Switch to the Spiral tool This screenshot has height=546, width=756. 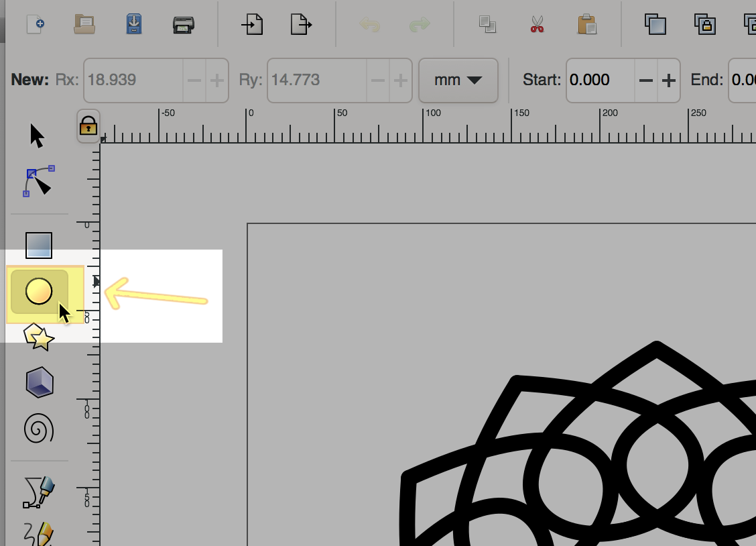tap(39, 428)
